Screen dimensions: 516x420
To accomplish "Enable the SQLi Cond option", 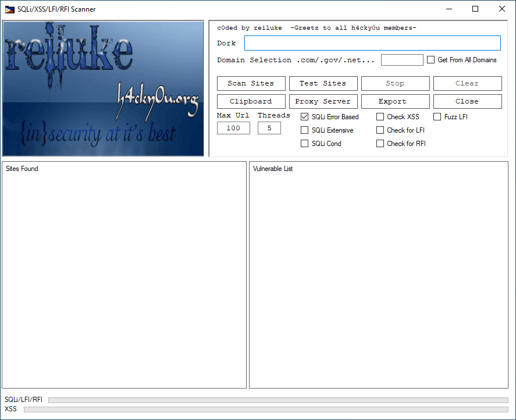I will tap(304, 143).
